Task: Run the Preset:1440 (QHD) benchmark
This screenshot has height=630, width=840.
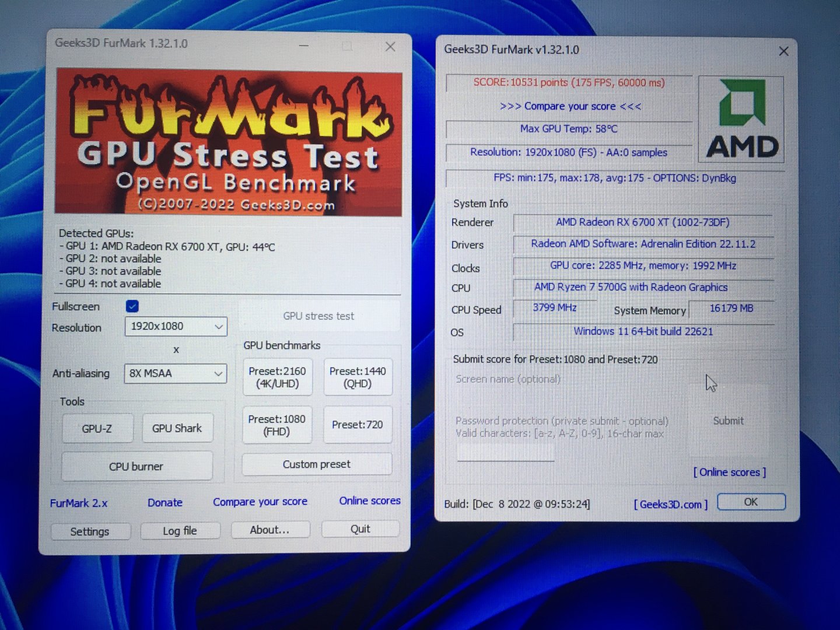Action: tap(358, 377)
